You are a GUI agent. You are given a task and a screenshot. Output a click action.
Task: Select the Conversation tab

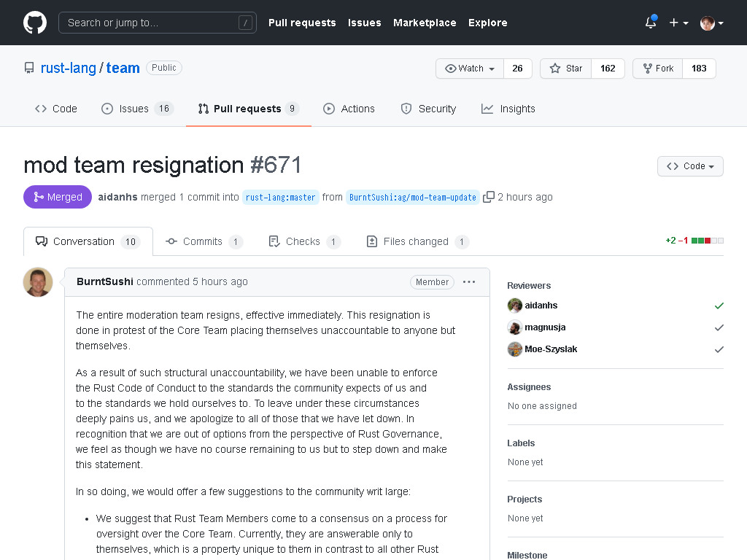[88, 241]
